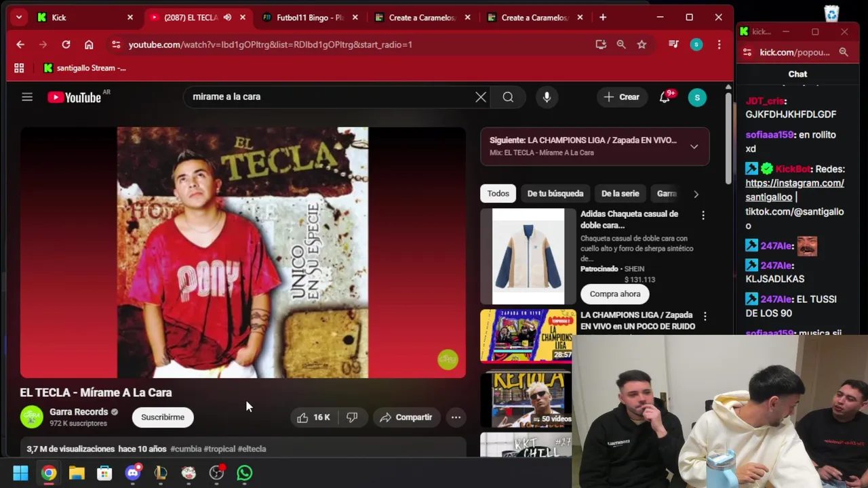Image resolution: width=868 pixels, height=488 pixels.
Task: Click the #eltecla hashtag
Action: pos(252,449)
